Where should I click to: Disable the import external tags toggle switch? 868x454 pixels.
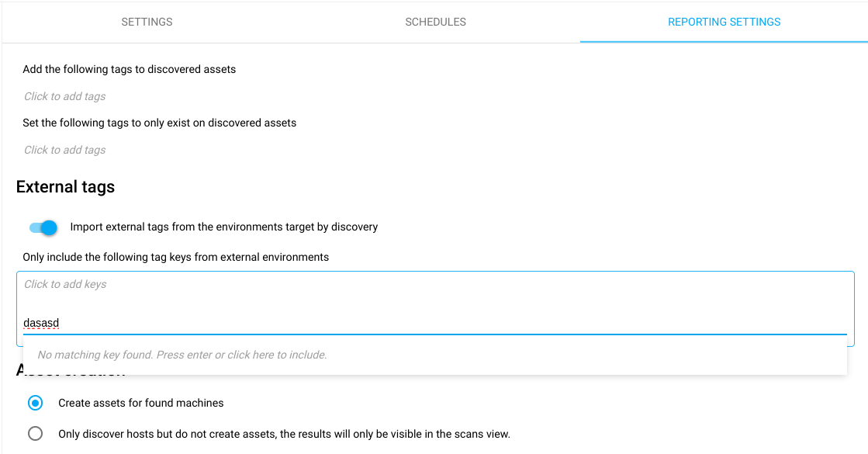[x=43, y=227]
